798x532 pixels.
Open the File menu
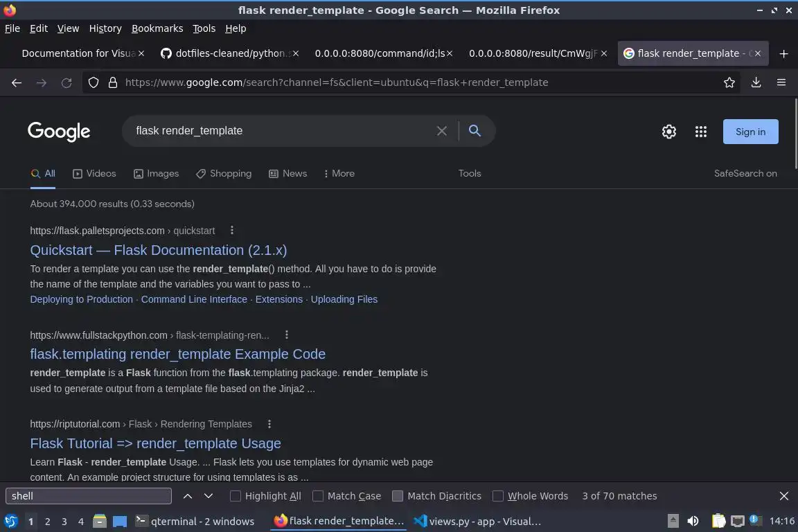[x=12, y=28]
